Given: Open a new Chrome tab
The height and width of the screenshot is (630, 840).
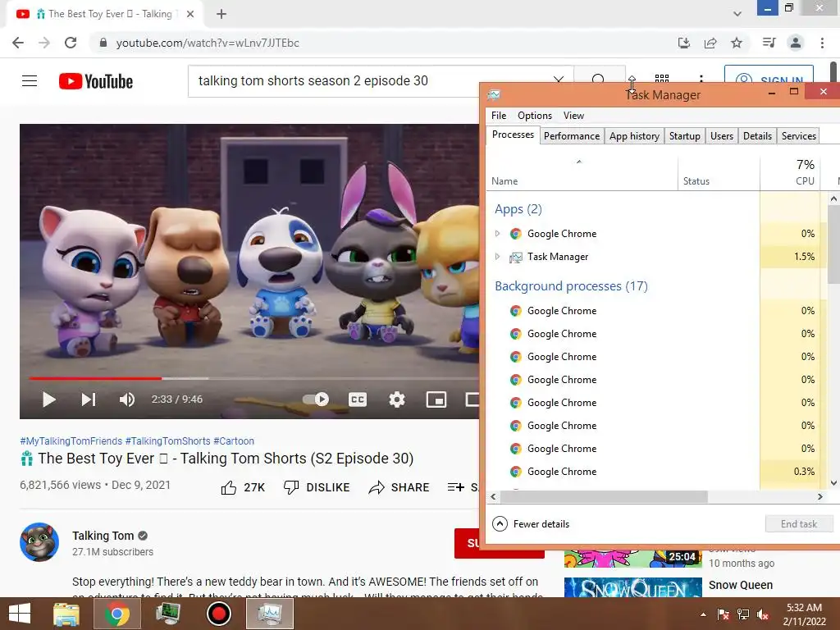Looking at the screenshot, I should pos(221,14).
